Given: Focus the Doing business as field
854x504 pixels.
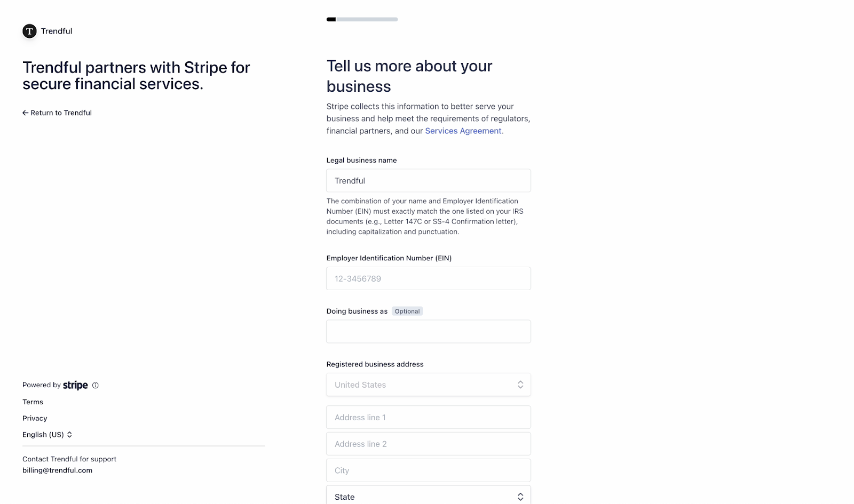Looking at the screenshot, I should point(429,331).
